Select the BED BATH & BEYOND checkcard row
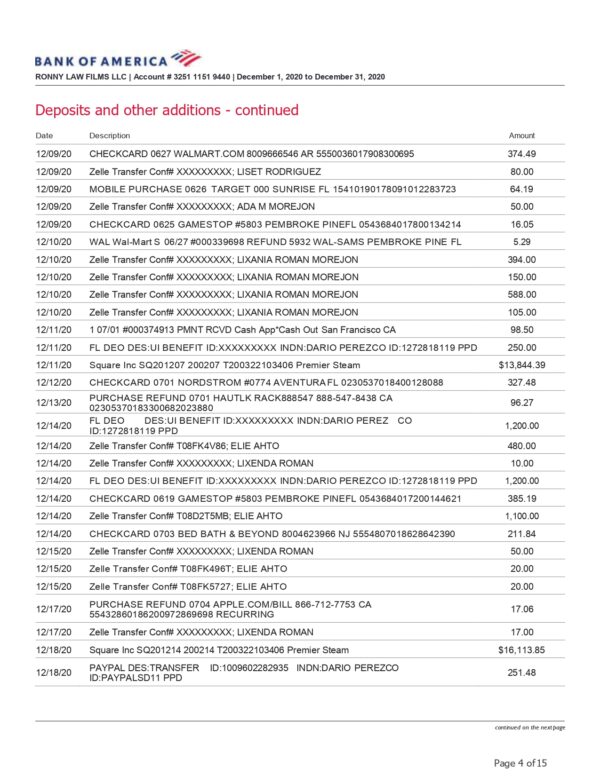This screenshot has height=776, width=600. pos(300,534)
